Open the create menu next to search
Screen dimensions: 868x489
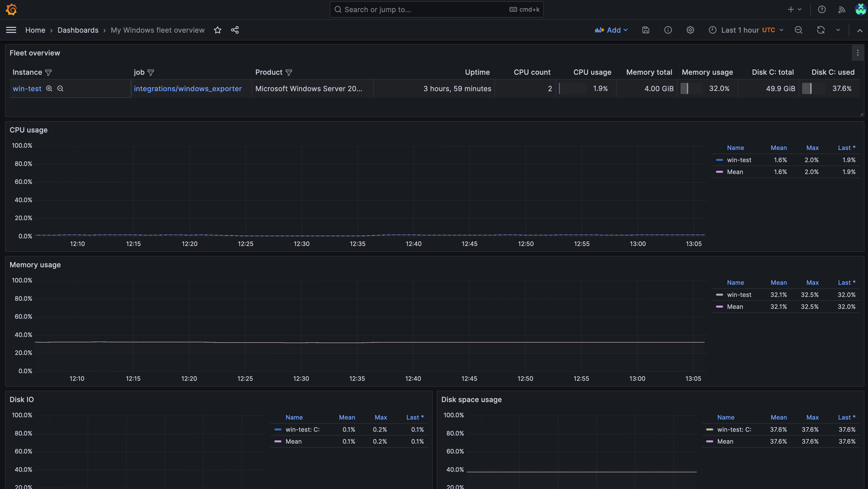coord(794,9)
